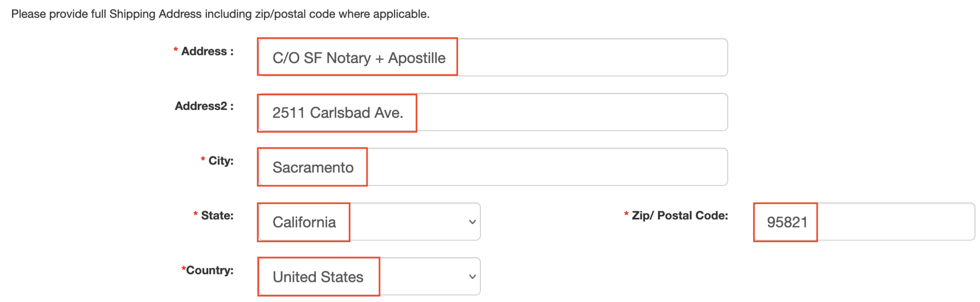Click the Country dropdown chevron arrow

point(472,277)
